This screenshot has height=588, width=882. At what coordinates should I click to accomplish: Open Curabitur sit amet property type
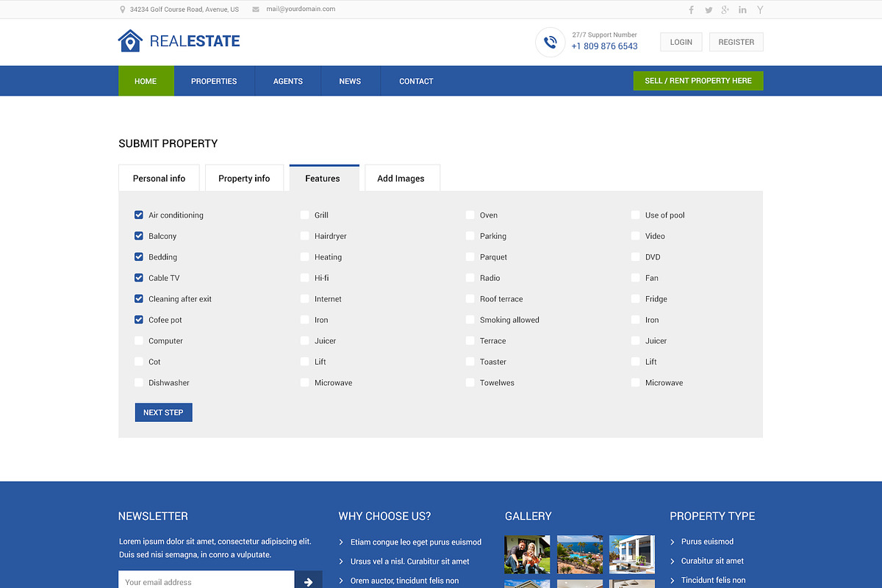(x=712, y=561)
